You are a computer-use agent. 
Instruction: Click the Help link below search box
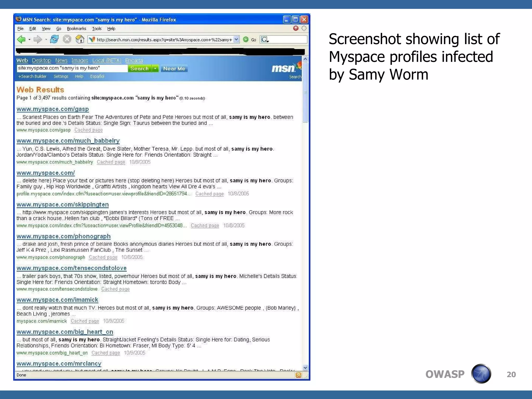pyautogui.click(x=79, y=76)
